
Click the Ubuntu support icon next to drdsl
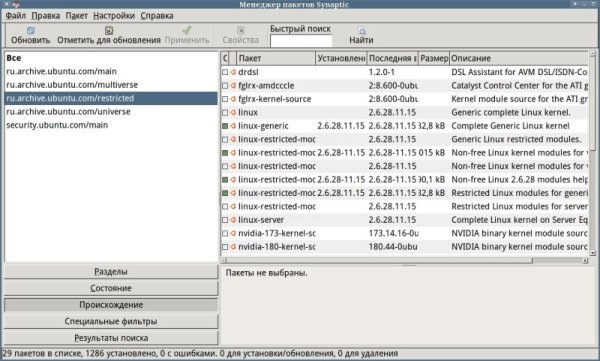coord(233,72)
